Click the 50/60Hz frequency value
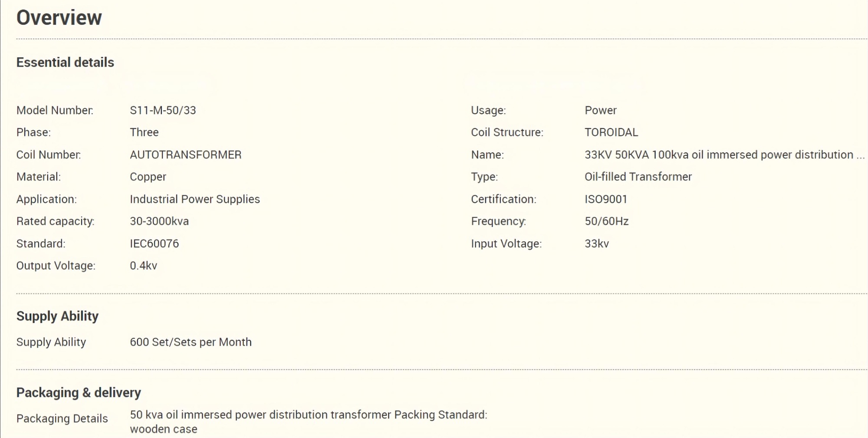868x438 pixels. pos(606,221)
